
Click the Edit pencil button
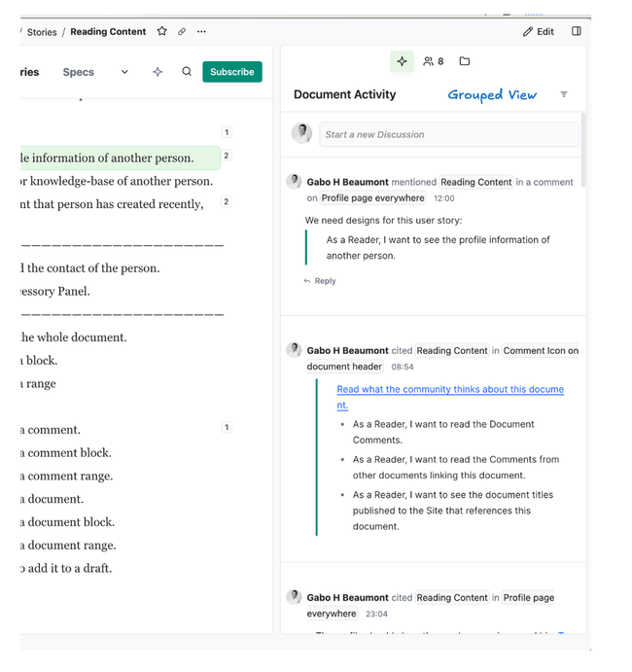click(x=539, y=31)
